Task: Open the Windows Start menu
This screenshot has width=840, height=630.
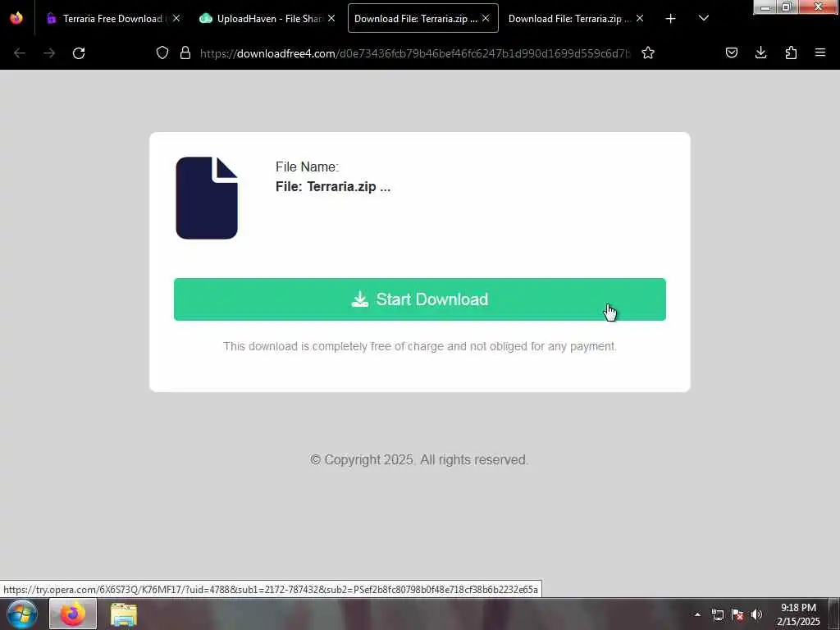Action: click(22, 614)
